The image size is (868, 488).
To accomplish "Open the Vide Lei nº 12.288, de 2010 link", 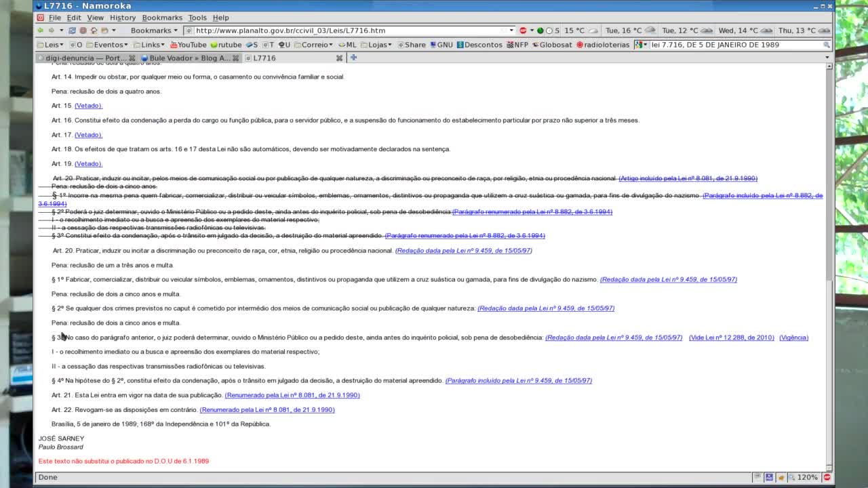I will pyautogui.click(x=731, y=338).
